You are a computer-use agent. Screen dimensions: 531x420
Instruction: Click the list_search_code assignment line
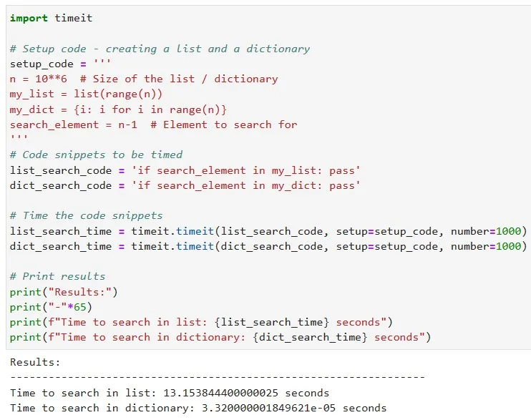point(185,170)
